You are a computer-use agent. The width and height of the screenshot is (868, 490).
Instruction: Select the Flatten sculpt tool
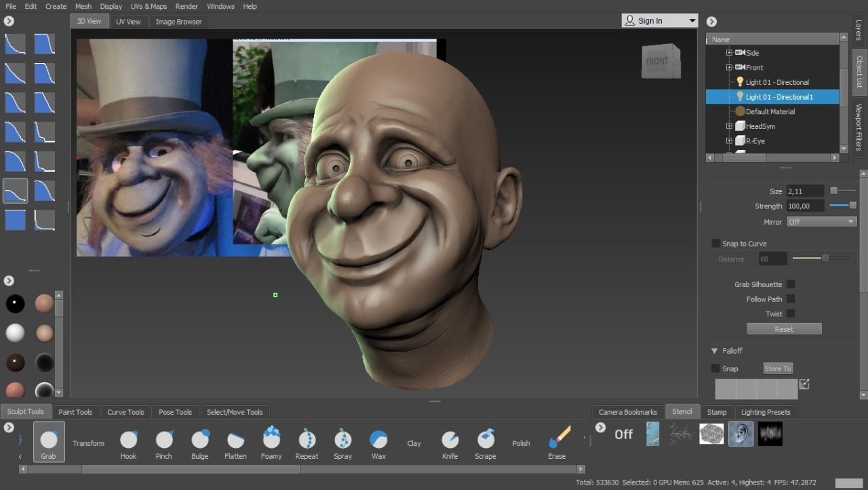(x=235, y=443)
